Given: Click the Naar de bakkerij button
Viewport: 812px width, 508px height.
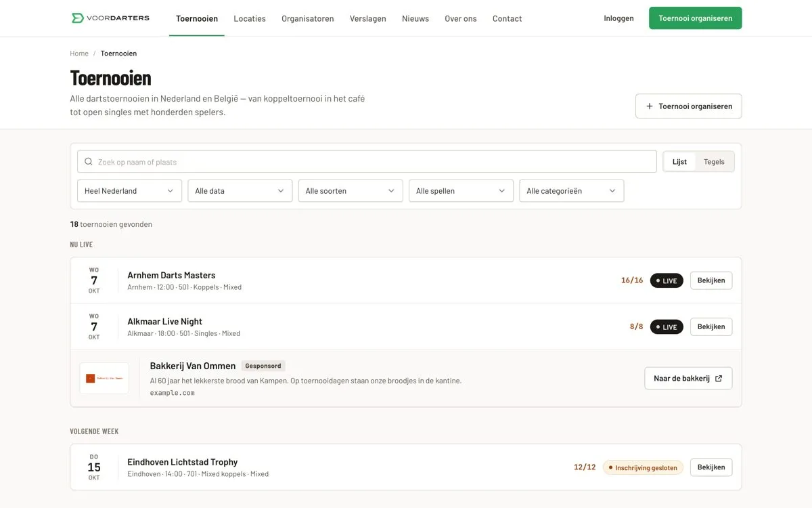Looking at the screenshot, I should tap(688, 379).
